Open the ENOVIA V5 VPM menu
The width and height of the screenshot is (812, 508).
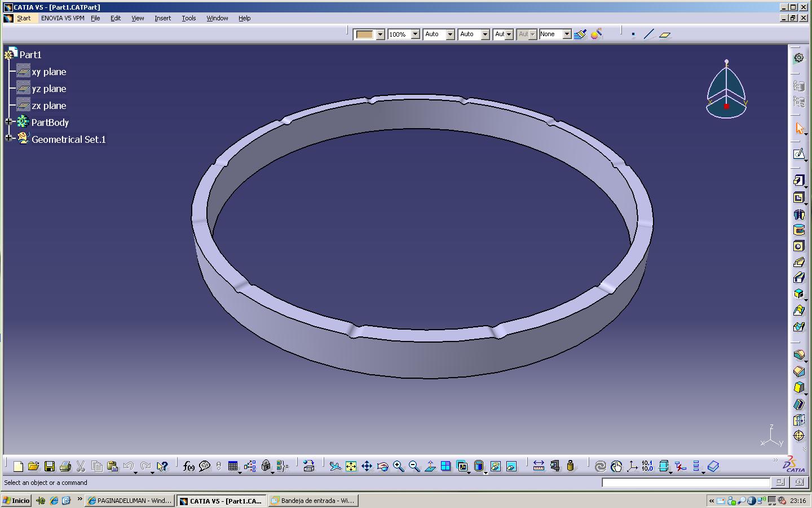(x=63, y=18)
